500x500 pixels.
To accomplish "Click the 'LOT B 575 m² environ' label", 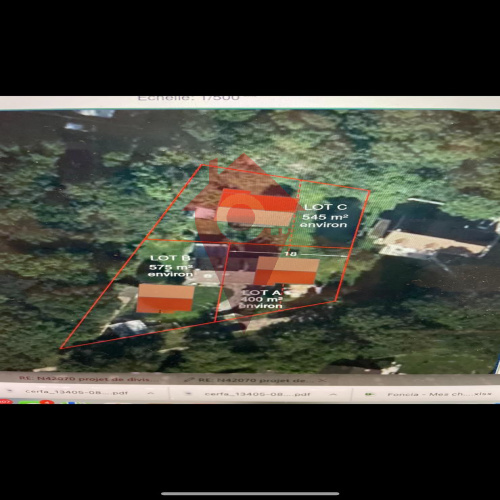I will tap(171, 266).
